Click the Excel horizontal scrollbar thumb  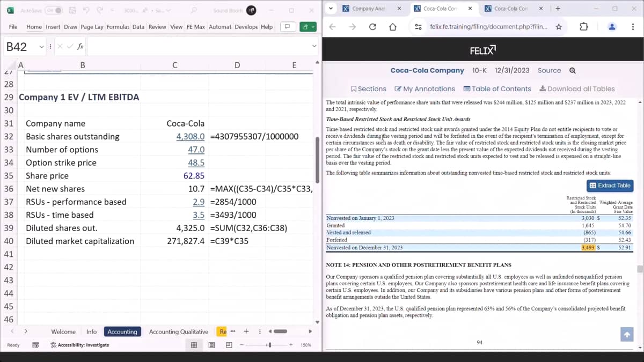click(x=281, y=331)
